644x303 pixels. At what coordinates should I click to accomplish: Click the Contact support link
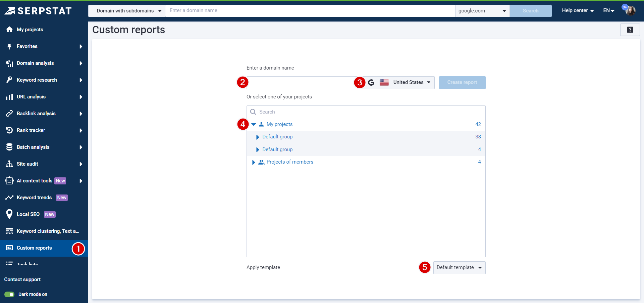click(22, 279)
